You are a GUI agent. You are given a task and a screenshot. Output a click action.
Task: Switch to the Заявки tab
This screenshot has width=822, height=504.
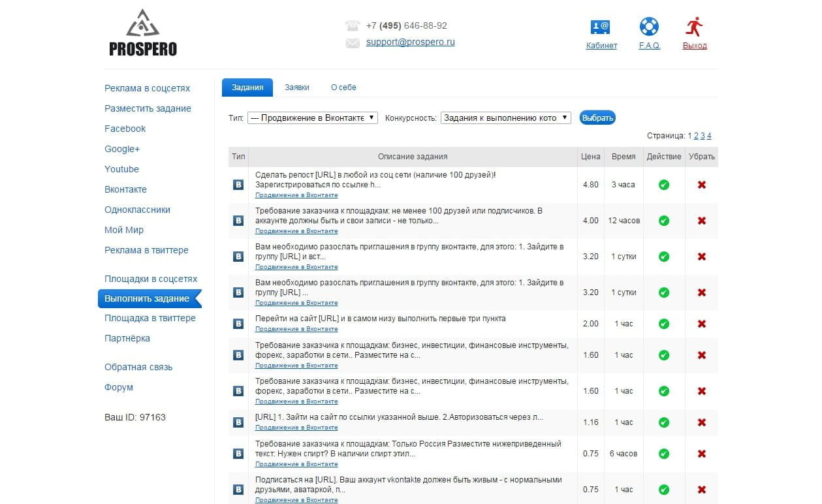(297, 87)
